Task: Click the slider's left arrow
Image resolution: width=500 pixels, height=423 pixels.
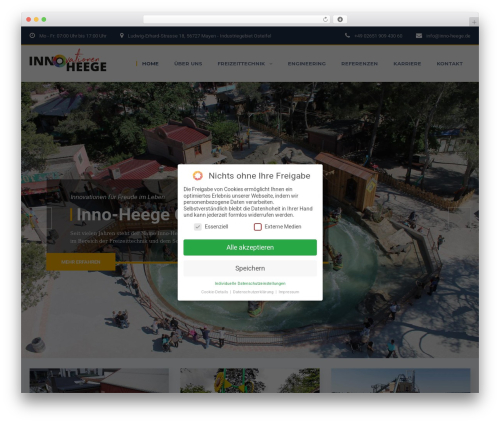Action: [x=40, y=217]
